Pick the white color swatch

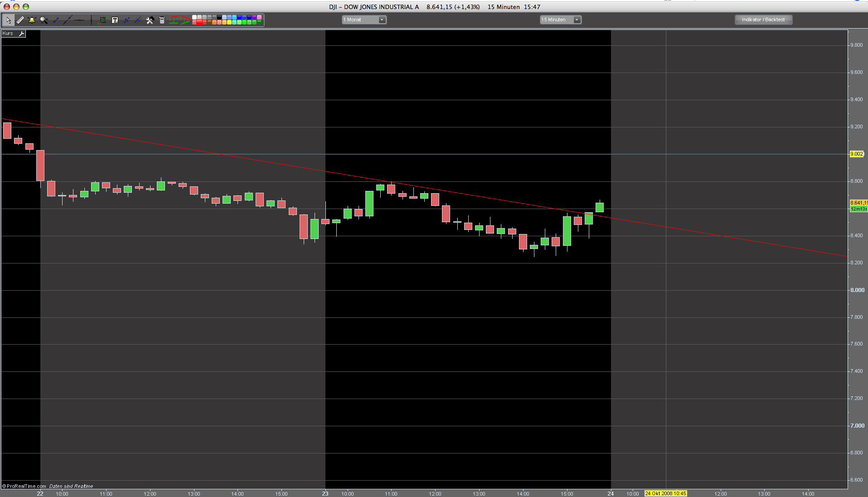click(195, 17)
